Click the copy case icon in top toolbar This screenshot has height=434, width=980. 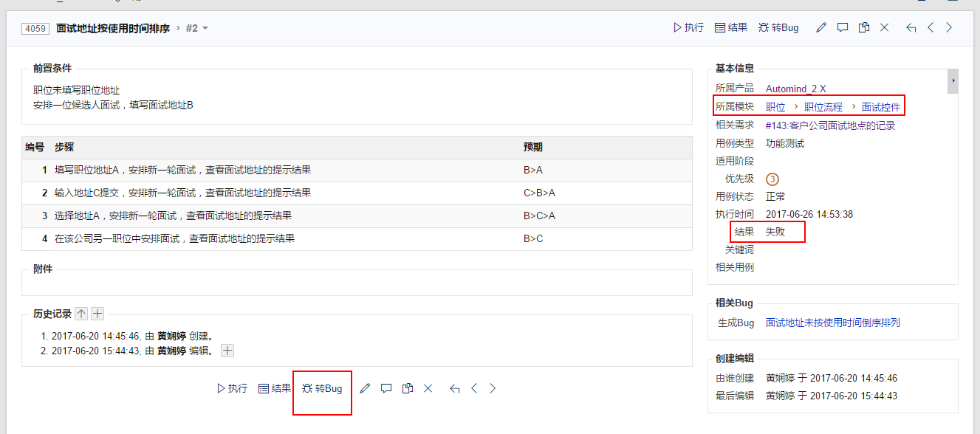[863, 28]
